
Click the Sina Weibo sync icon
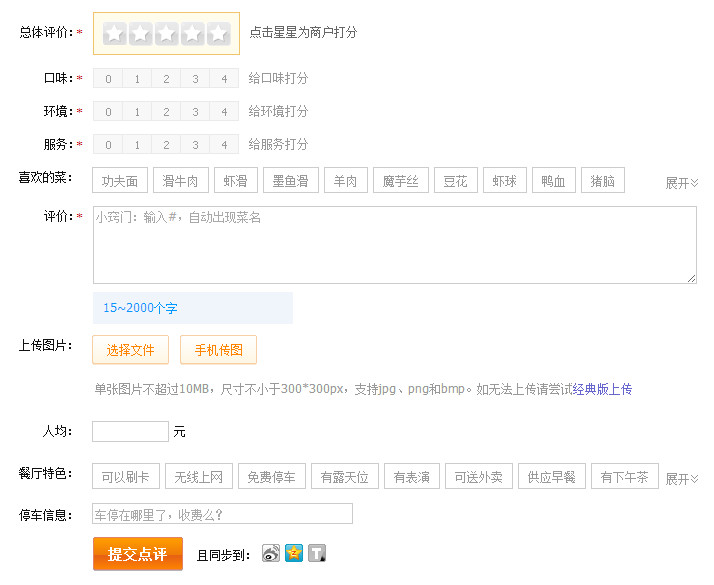coord(271,553)
